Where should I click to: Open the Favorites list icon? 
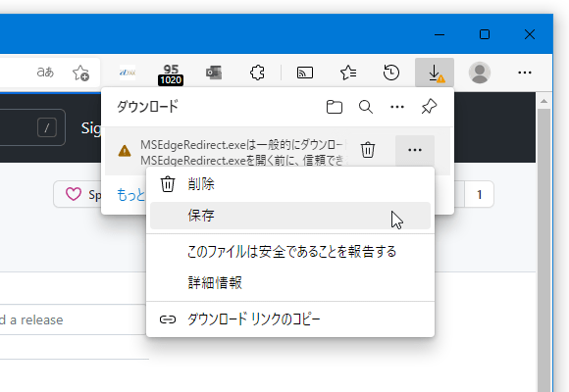point(348,73)
